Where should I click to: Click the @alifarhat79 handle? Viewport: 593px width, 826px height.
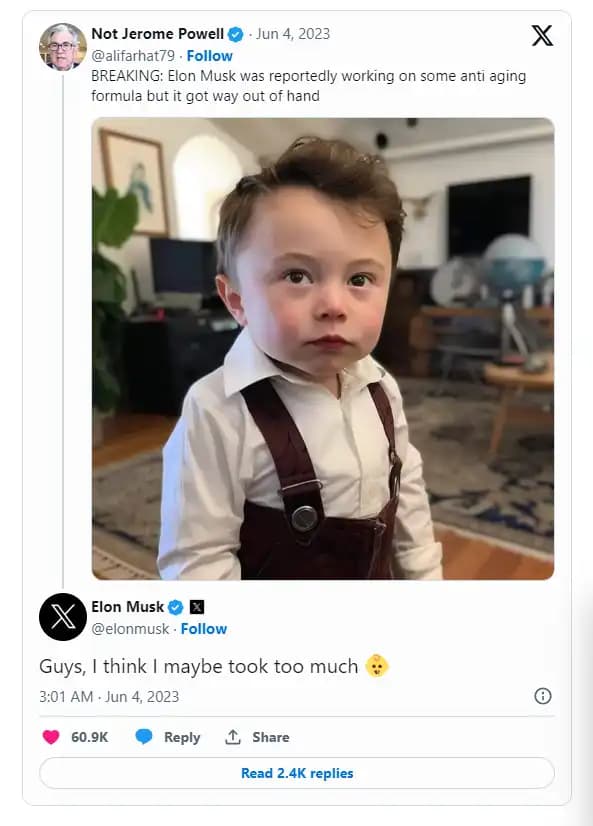(x=133, y=56)
